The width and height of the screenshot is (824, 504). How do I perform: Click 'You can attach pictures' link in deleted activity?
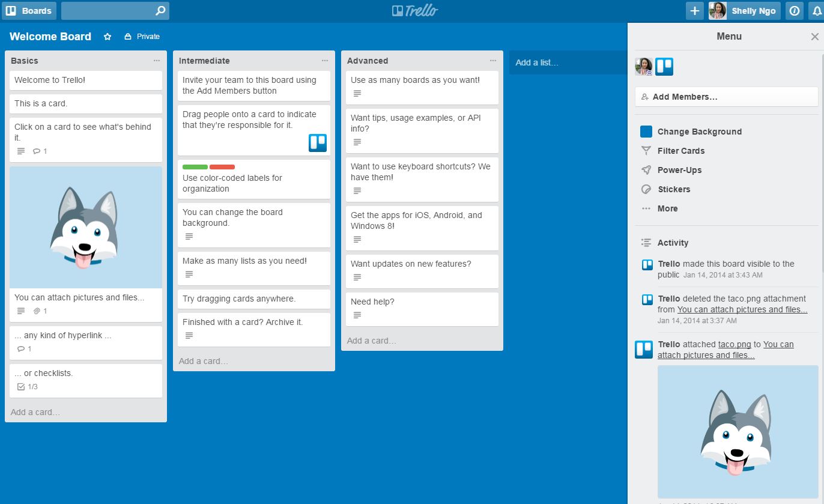[x=742, y=309]
